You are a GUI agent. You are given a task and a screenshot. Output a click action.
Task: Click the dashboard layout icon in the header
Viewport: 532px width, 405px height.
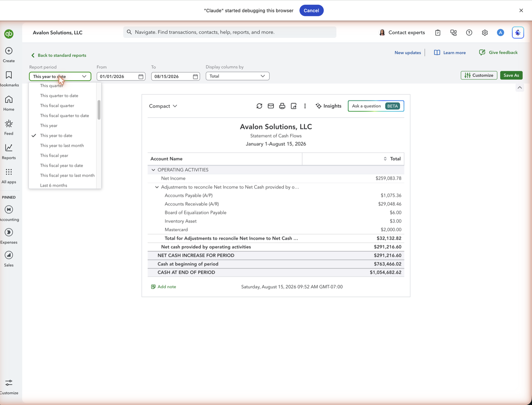pyautogui.click(x=454, y=33)
